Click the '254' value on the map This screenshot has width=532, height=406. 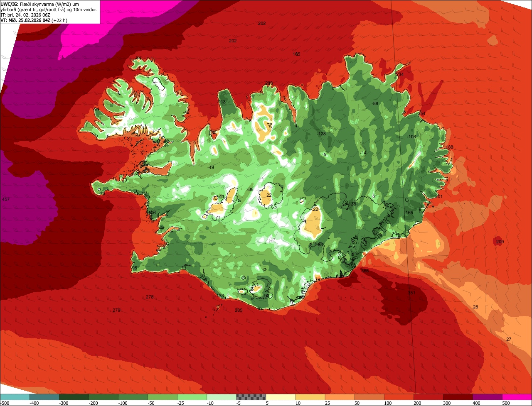click(422, 113)
